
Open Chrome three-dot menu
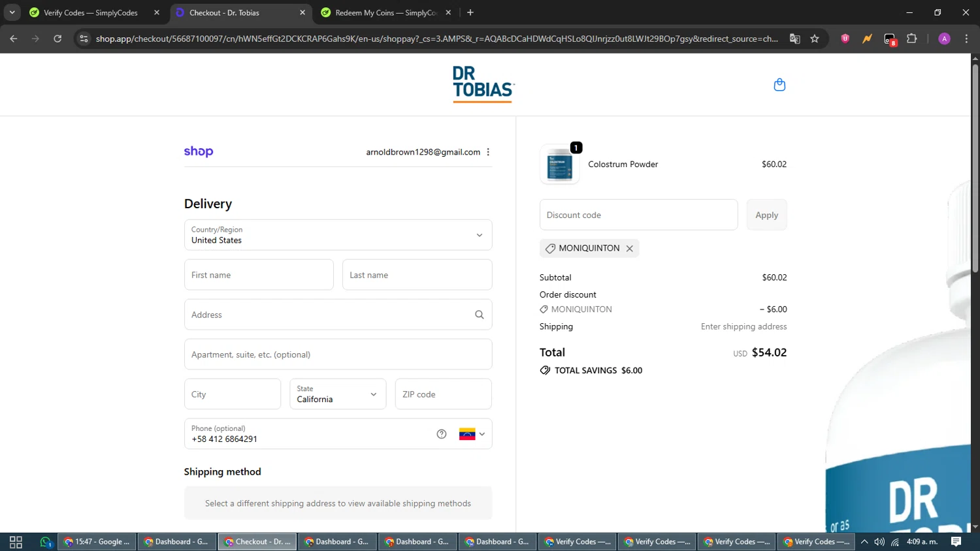pyautogui.click(x=966, y=39)
